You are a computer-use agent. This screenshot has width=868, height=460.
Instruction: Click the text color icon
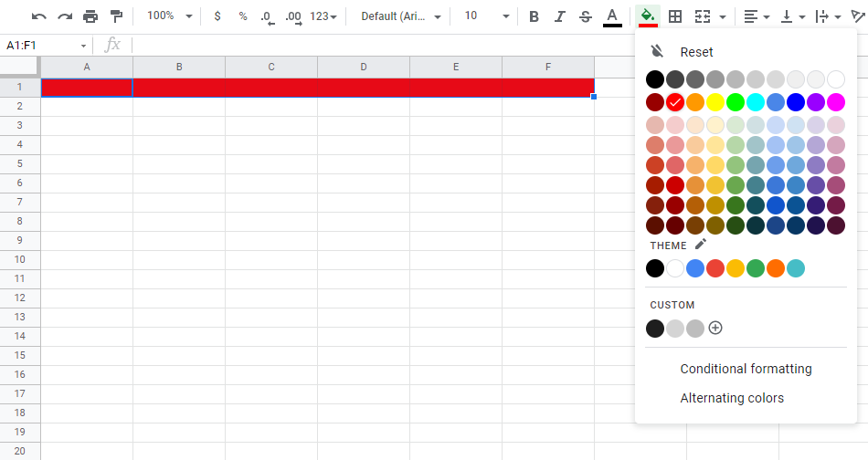[x=612, y=16]
